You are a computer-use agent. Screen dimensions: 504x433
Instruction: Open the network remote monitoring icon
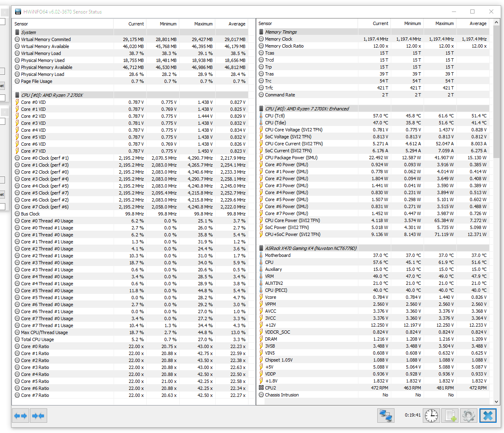(x=385, y=416)
